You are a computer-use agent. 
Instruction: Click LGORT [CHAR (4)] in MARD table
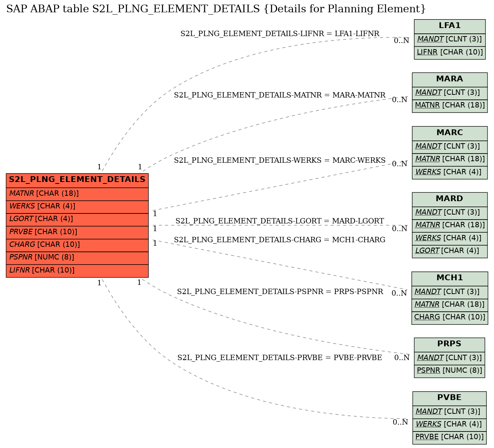[x=450, y=251]
